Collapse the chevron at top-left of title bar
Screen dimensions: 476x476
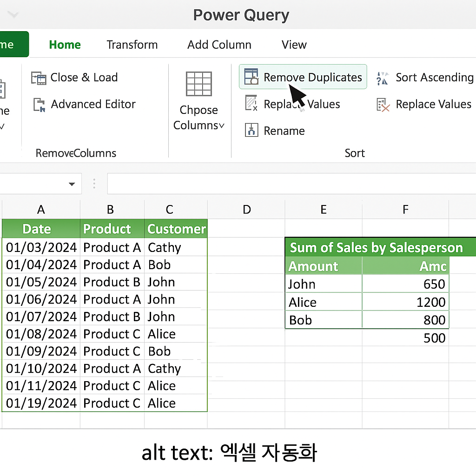tap(13, 14)
